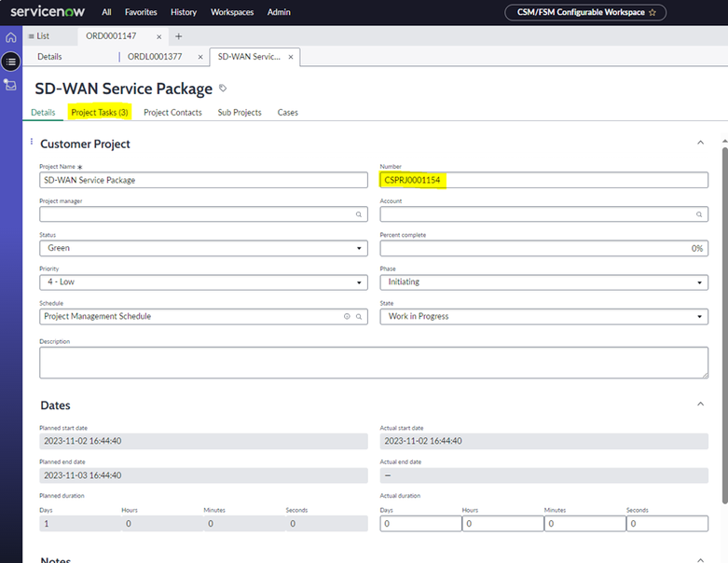The image size is (728, 563).
Task: Open the Details subtab of the order
Action: pos(49,57)
